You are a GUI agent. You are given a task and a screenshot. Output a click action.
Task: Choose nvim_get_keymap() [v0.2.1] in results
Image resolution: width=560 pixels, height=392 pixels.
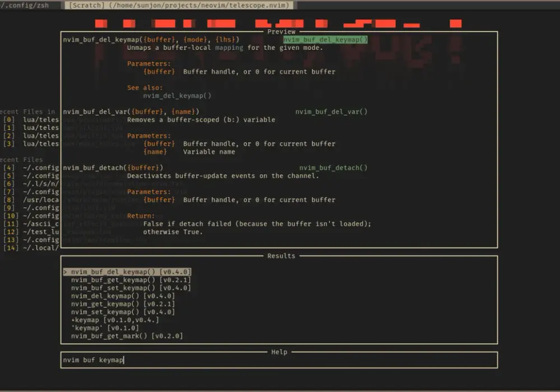point(123,304)
